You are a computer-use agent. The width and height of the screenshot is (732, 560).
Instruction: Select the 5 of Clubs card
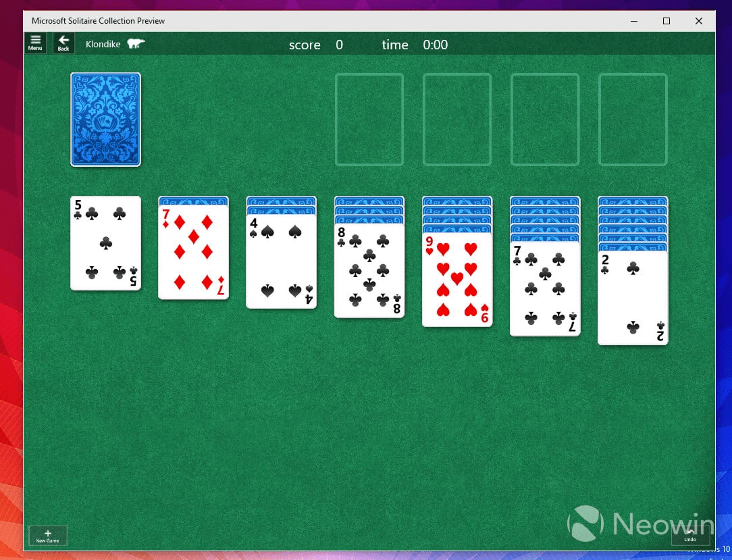[x=105, y=243]
